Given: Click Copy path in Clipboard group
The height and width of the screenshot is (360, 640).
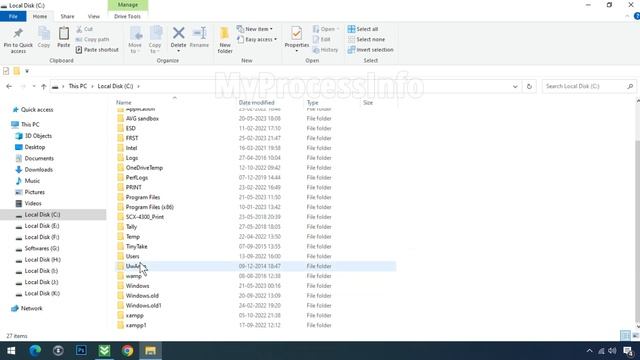Looking at the screenshot, I should click(x=93, y=39).
